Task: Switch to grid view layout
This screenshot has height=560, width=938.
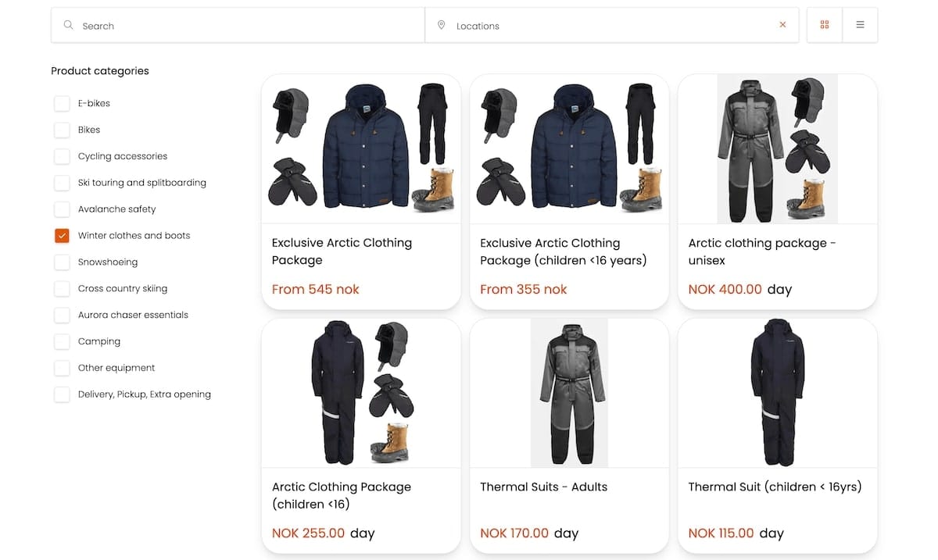Action: point(825,25)
